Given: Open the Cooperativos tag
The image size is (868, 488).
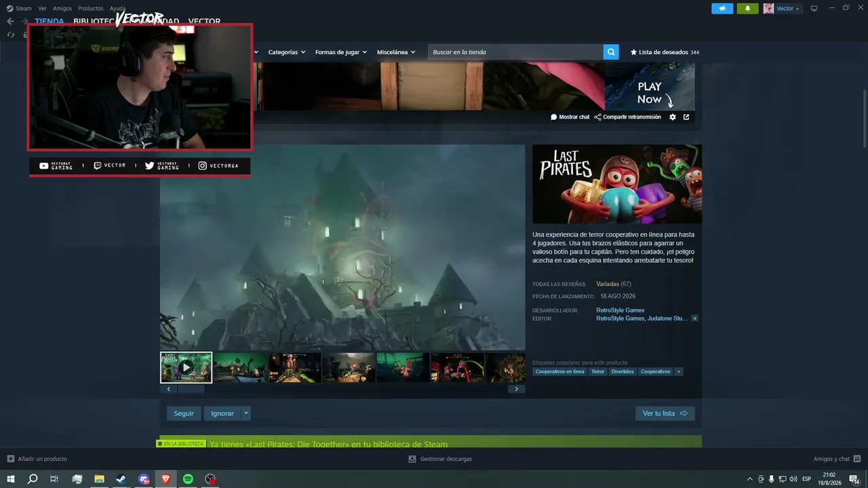Looking at the screenshot, I should click(656, 371).
